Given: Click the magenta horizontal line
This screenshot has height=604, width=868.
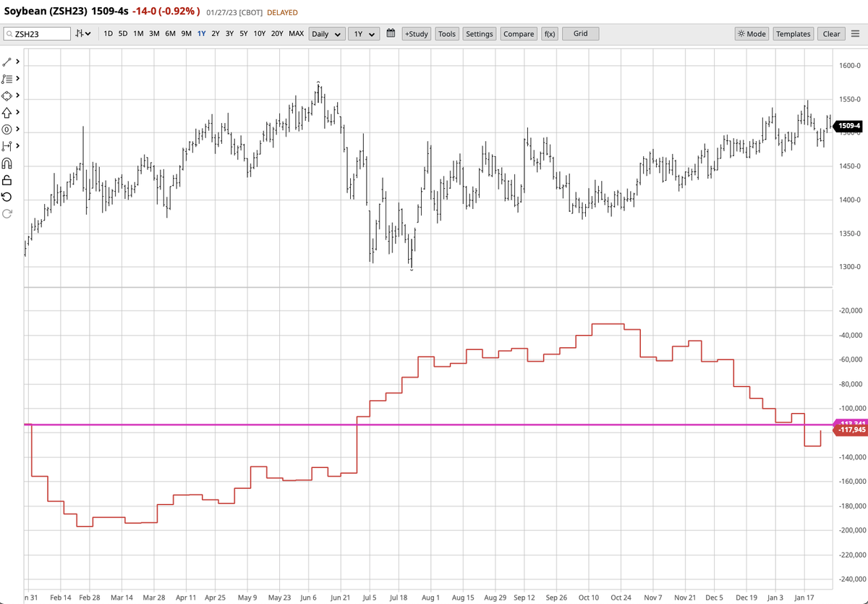Looking at the screenshot, I should [x=427, y=425].
